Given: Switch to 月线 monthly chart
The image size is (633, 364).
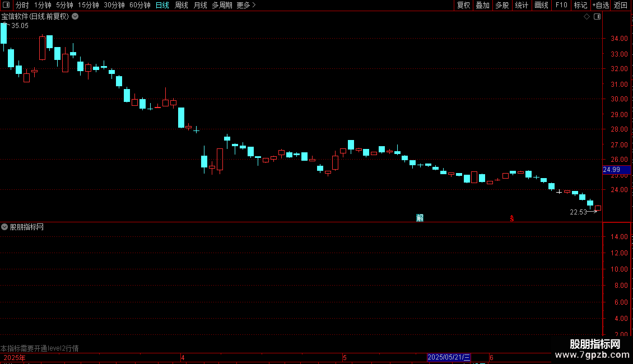Looking at the screenshot, I should point(200,5).
